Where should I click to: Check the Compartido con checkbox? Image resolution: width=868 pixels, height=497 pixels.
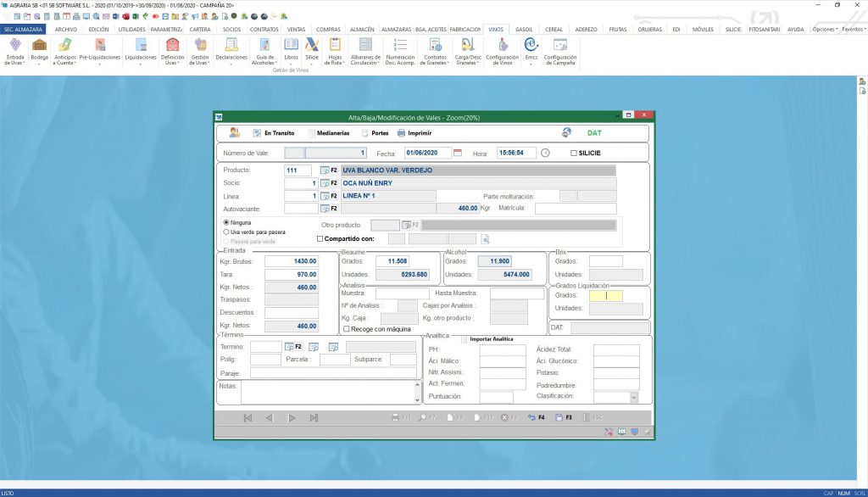pyautogui.click(x=320, y=239)
